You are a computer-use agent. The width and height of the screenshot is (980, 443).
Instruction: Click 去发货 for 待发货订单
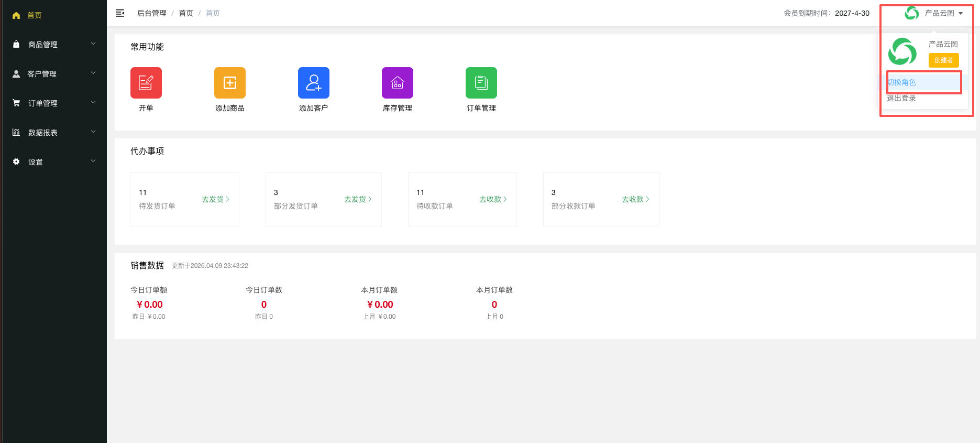point(215,199)
